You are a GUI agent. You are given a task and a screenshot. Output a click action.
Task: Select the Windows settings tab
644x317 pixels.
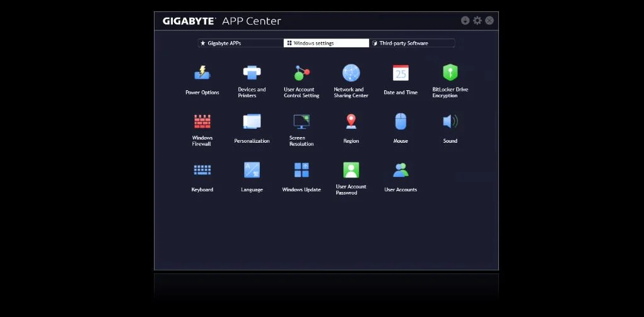(327, 43)
